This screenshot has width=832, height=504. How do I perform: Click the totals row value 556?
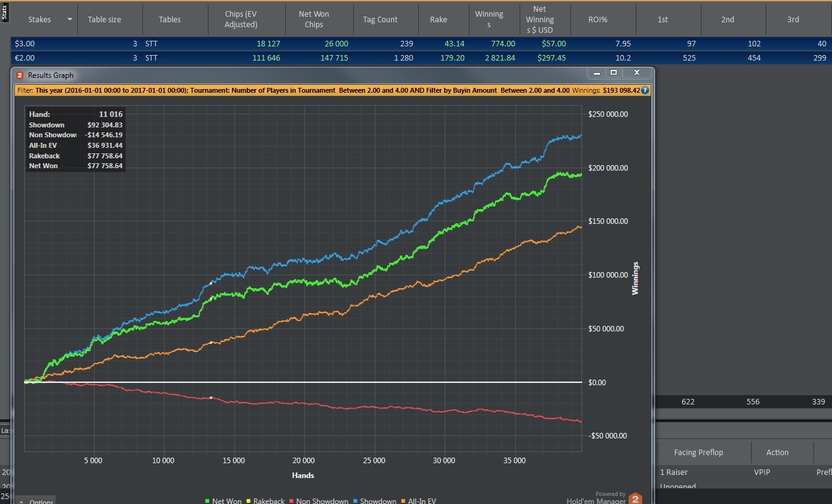click(x=753, y=401)
